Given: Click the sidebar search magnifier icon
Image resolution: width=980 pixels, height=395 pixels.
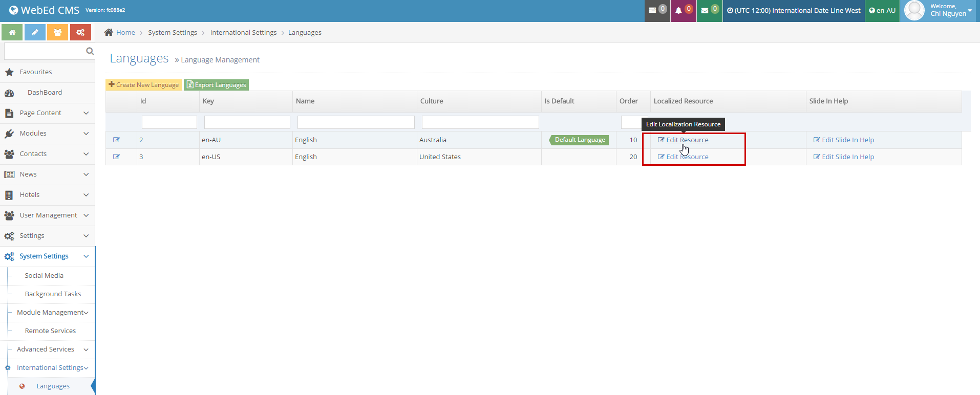Looking at the screenshot, I should click(90, 51).
